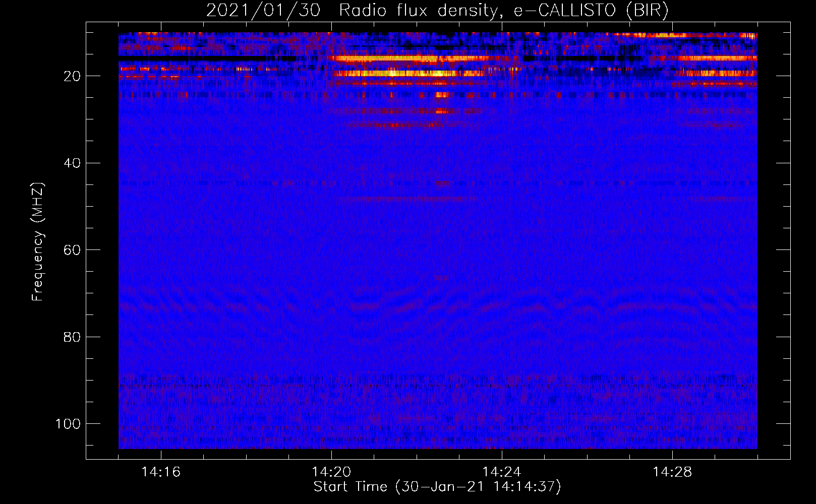
Task: Click the 40 MHz frequency tick label
Action: (x=72, y=163)
